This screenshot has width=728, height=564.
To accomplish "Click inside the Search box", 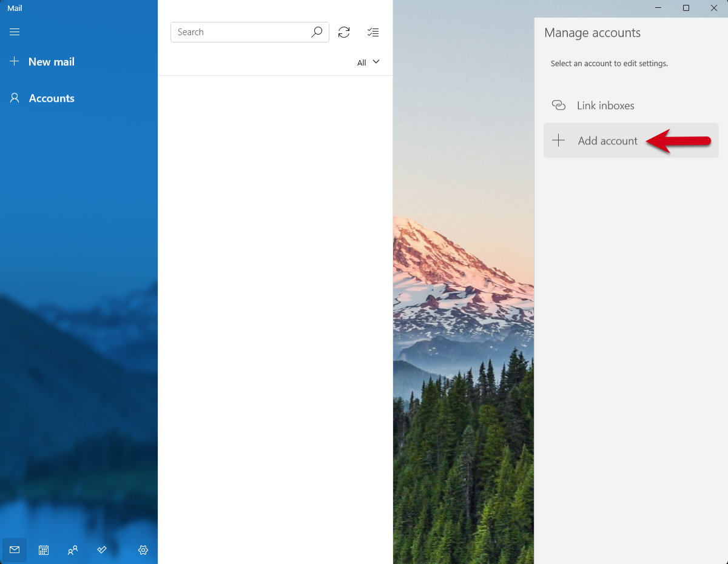I will pyautogui.click(x=241, y=32).
